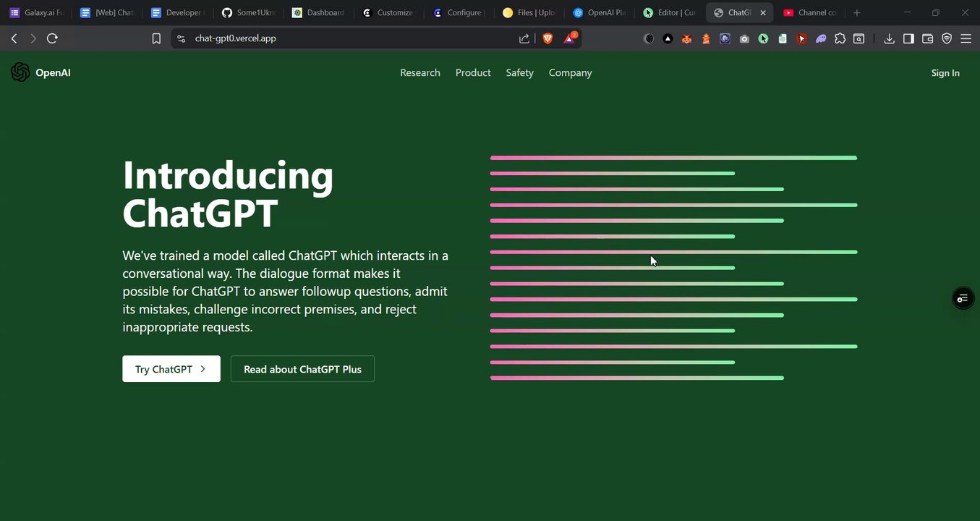
Task: Close the active ChatGPT tab
Action: tap(762, 12)
